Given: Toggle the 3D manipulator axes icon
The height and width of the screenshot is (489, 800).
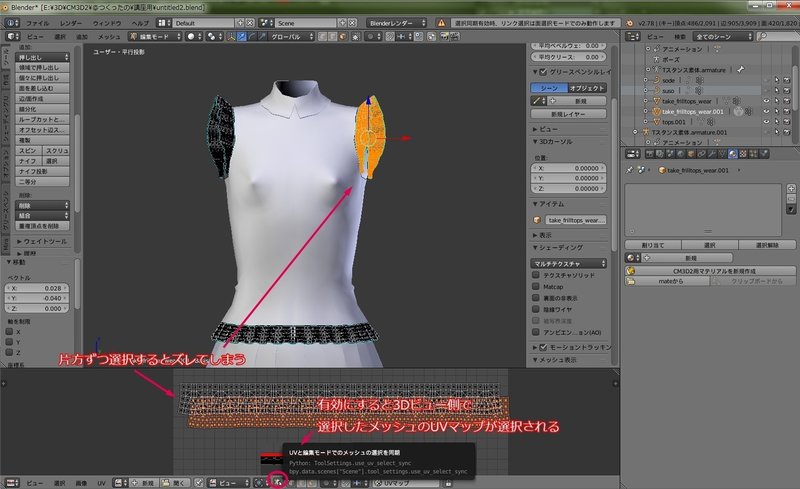Looking at the screenshot, I should 231,37.
